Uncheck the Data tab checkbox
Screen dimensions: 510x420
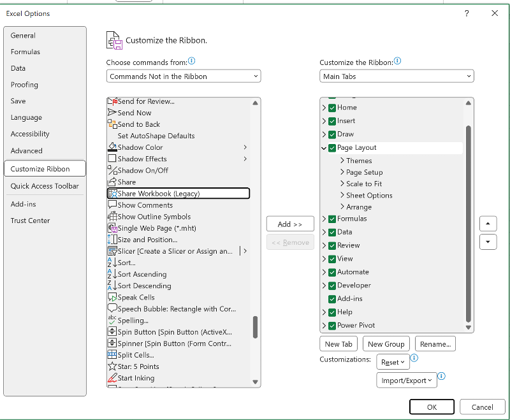click(332, 233)
